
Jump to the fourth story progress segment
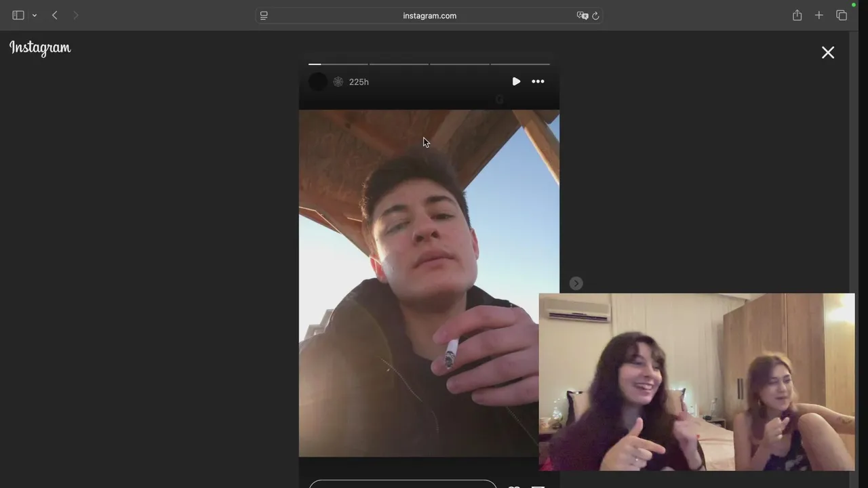point(520,64)
